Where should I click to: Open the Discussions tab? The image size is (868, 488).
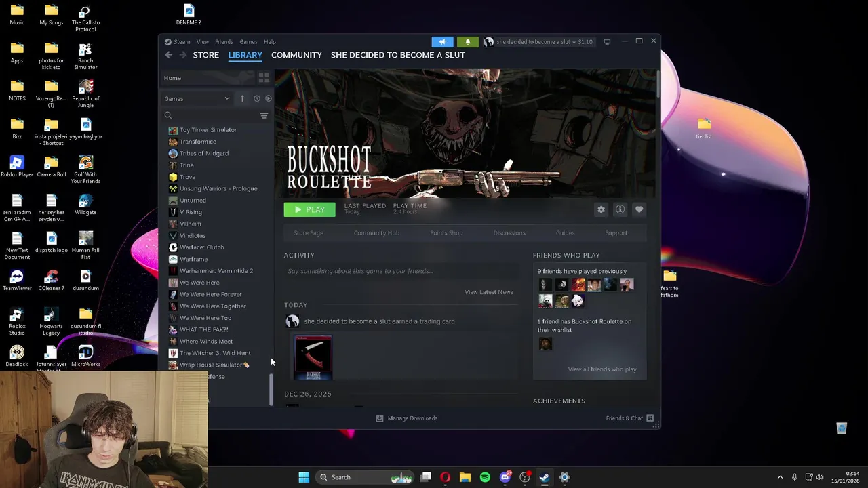point(509,233)
